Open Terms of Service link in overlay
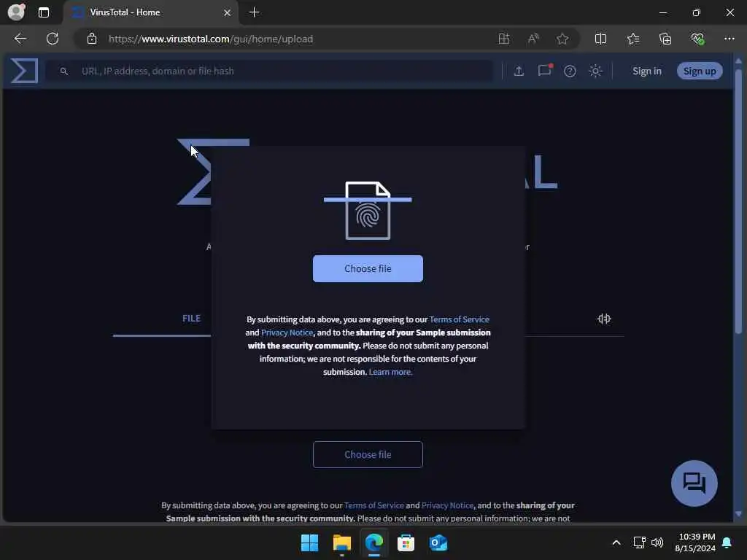The width and height of the screenshot is (747, 560). pyautogui.click(x=460, y=319)
